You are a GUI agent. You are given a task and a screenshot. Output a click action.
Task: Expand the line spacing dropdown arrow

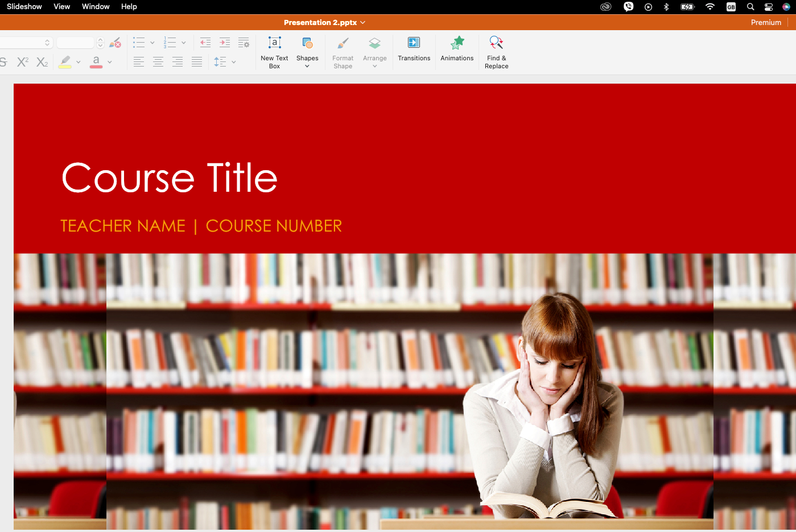pyautogui.click(x=234, y=62)
